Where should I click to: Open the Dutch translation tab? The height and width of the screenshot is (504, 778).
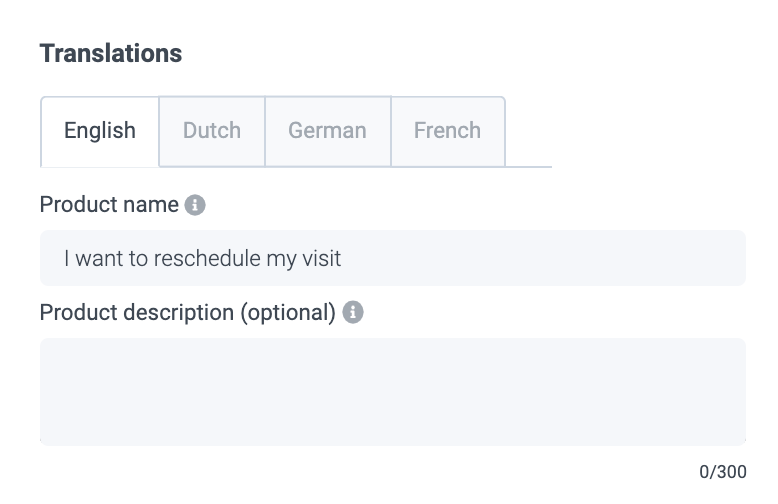[x=212, y=131]
